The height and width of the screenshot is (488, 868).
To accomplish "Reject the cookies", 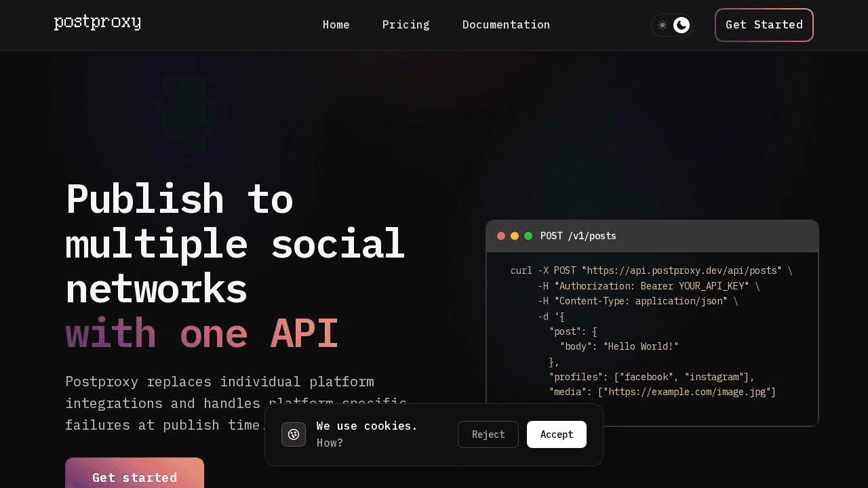I will (488, 434).
